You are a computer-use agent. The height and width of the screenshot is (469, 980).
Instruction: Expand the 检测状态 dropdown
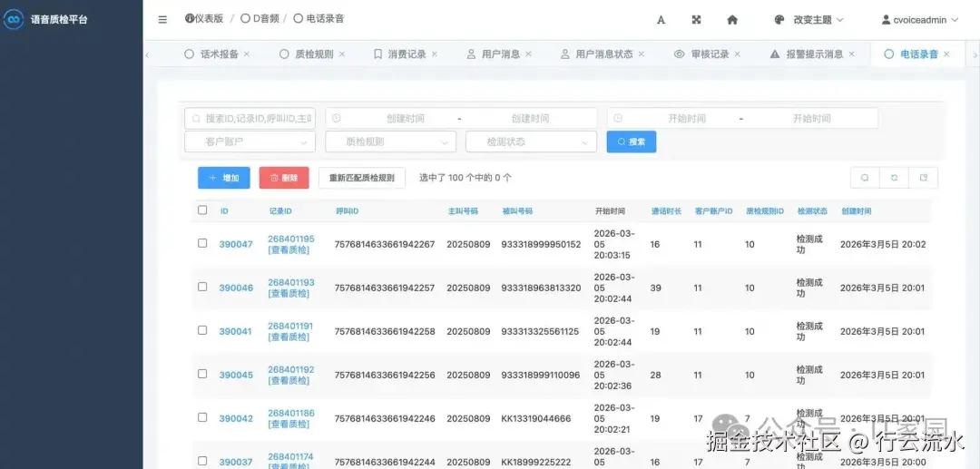531,142
